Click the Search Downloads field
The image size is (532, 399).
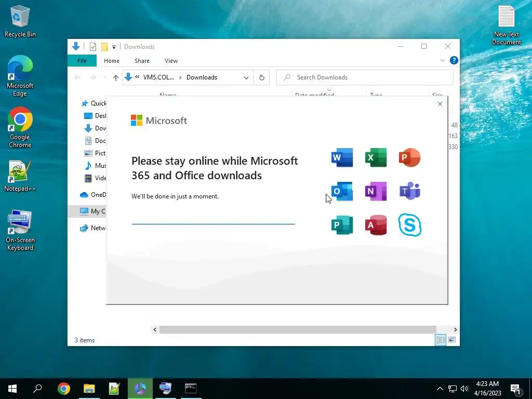pyautogui.click(x=365, y=77)
